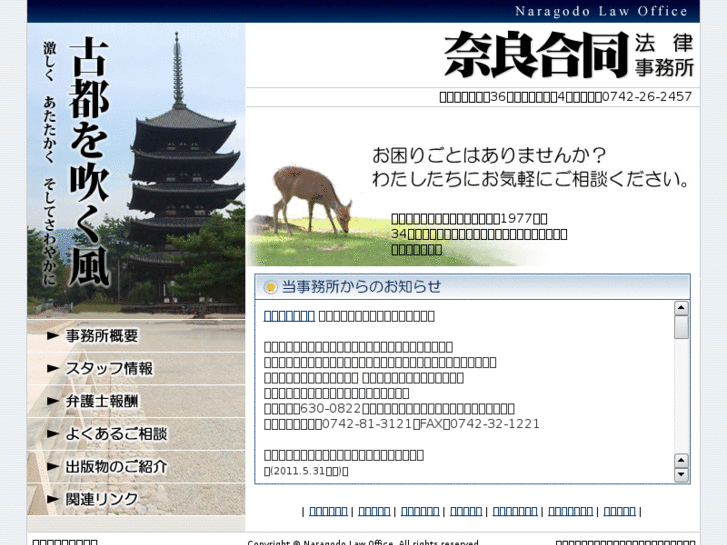This screenshot has width=727, height=545.
Task: Open the 出版物のご紹介 menu item
Action: click(x=116, y=467)
